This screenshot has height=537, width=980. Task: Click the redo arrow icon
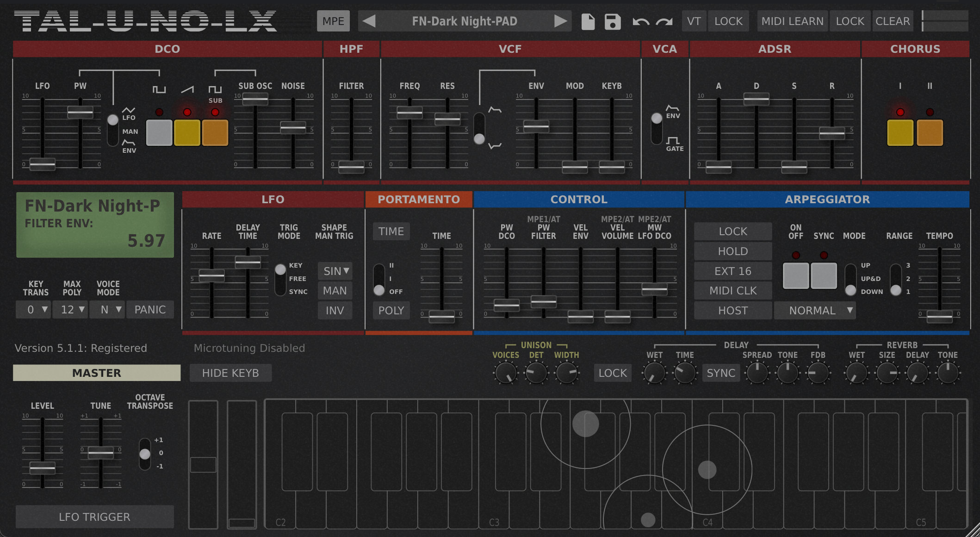(x=664, y=21)
